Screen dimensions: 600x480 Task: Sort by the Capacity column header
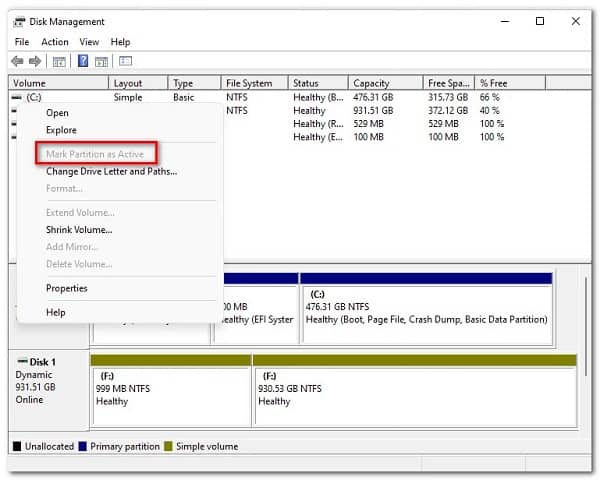[x=386, y=83]
